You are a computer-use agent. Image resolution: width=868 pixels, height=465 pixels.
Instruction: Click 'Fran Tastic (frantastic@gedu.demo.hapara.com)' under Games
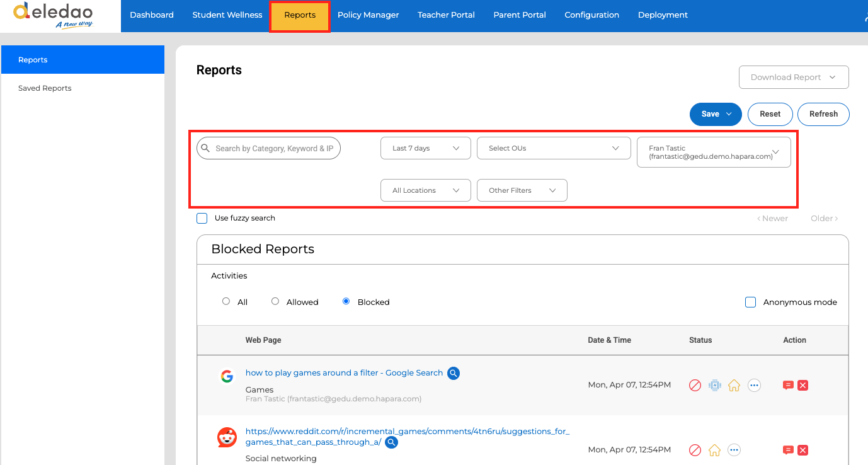click(x=333, y=399)
